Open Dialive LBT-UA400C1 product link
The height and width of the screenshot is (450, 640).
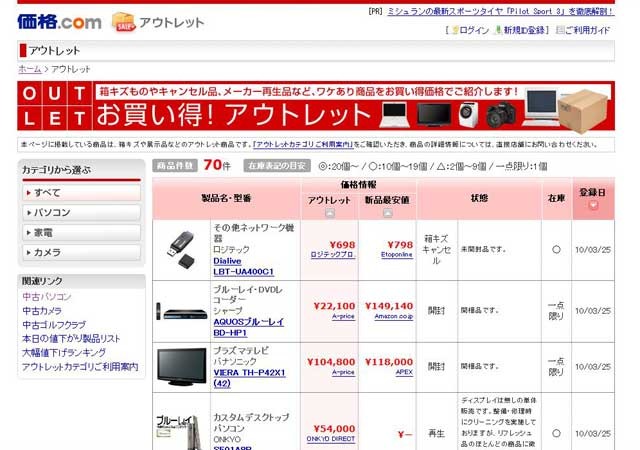point(243,266)
